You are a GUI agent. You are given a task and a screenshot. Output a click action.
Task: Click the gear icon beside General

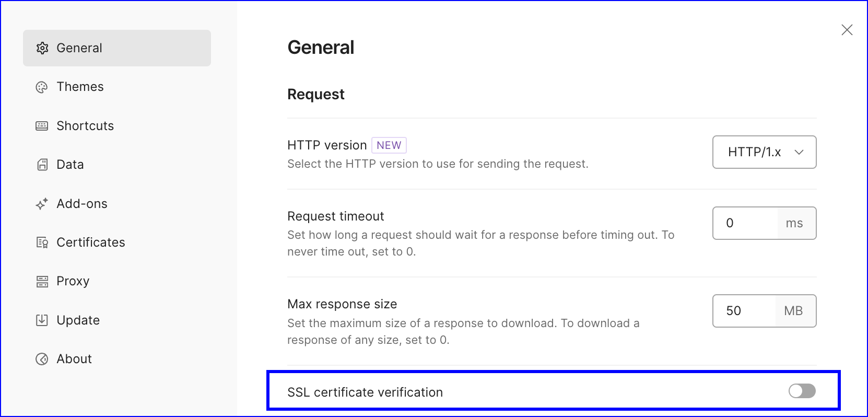pyautogui.click(x=42, y=48)
